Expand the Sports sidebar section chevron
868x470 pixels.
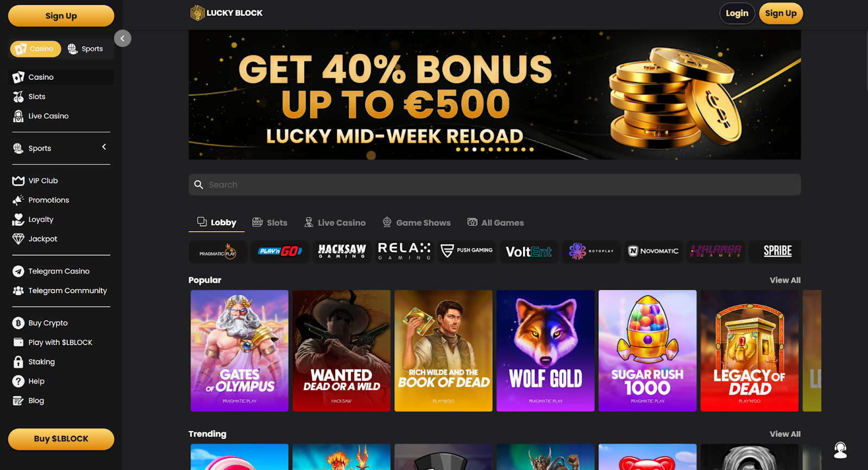click(x=104, y=147)
